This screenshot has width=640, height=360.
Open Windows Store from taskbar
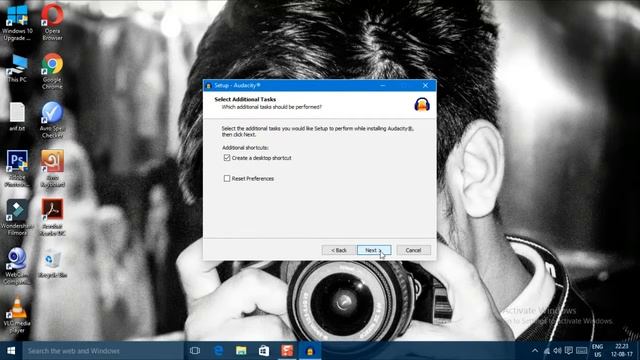click(x=264, y=351)
